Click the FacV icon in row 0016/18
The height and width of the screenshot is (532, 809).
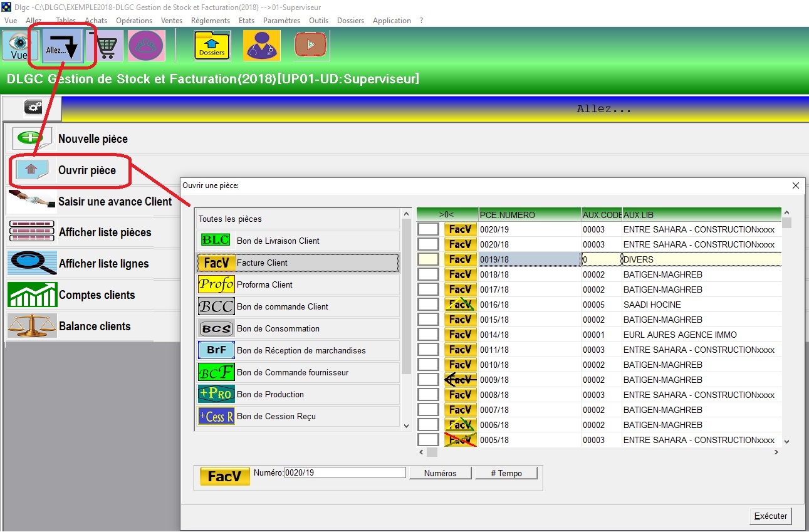[x=461, y=305]
